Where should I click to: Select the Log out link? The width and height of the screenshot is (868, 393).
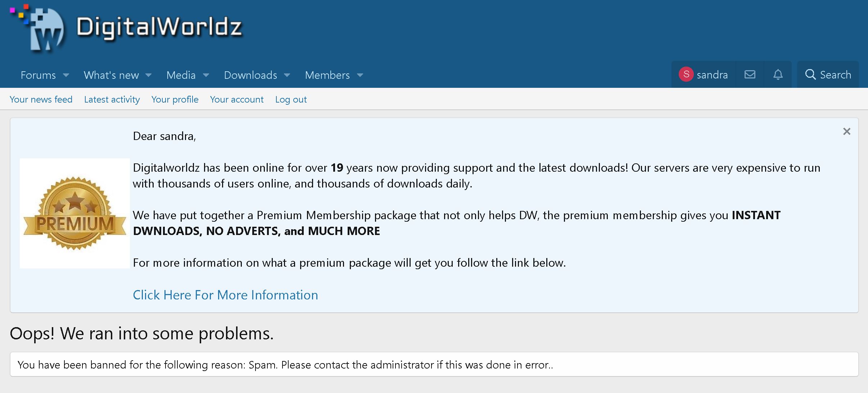(x=291, y=99)
